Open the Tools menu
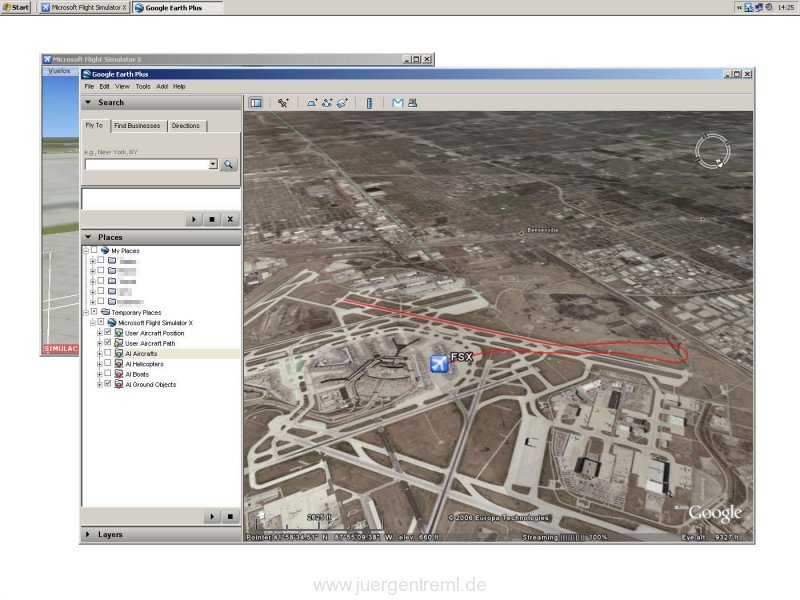This screenshot has width=800, height=600. [x=143, y=86]
